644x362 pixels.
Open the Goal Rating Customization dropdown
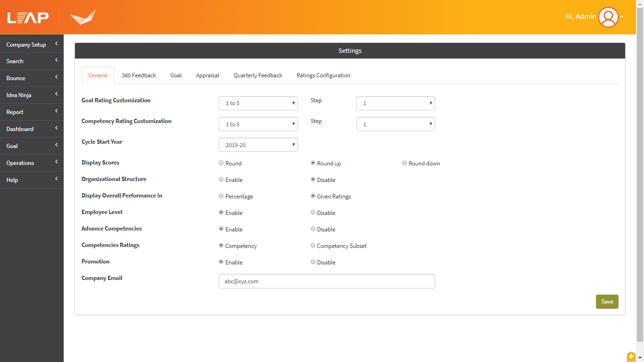[x=258, y=103]
